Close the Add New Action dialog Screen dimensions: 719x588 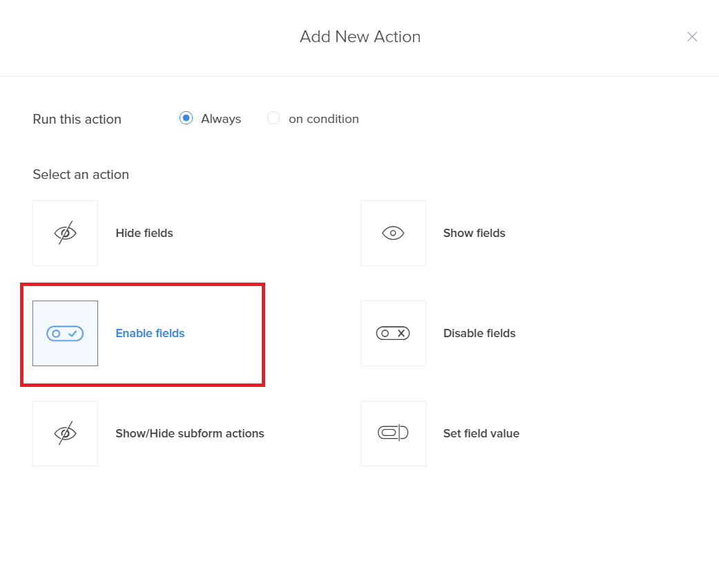click(x=692, y=37)
